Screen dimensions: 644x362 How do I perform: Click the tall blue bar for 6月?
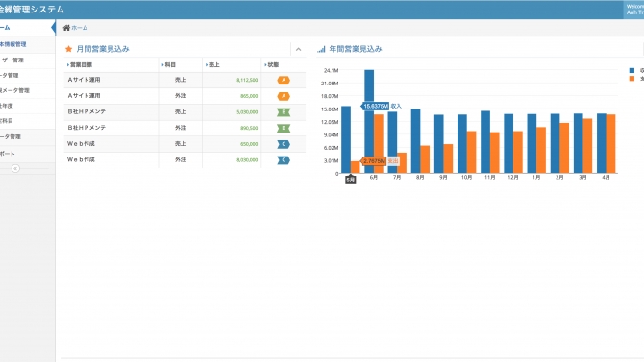tap(369, 121)
